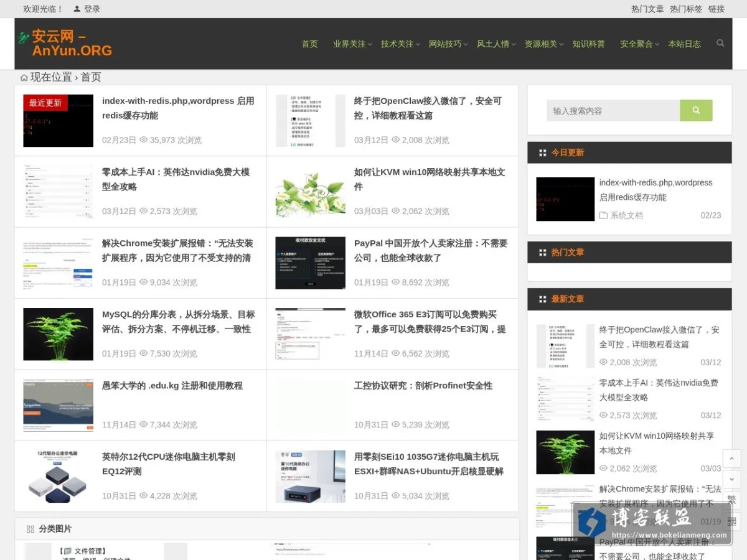Image resolution: width=747 pixels, height=560 pixels.
Task: Click the 02/23 date in 今日更新 widget
Action: [x=711, y=215]
